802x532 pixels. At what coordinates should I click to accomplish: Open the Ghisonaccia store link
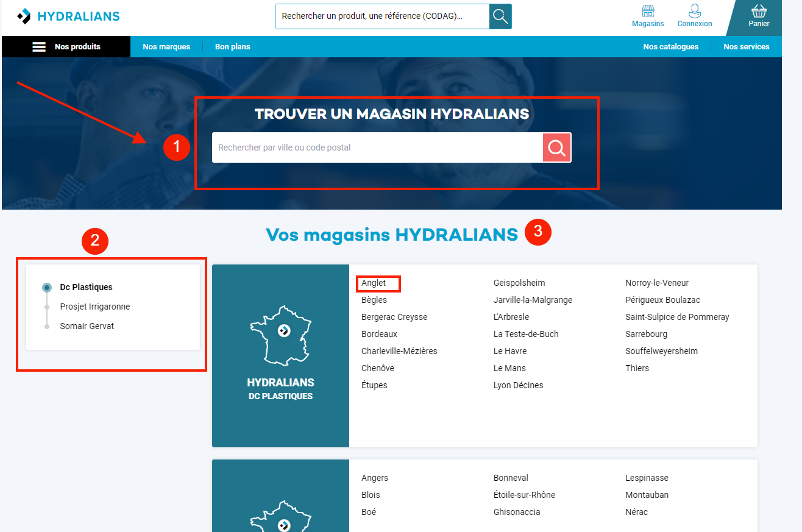coord(517,512)
